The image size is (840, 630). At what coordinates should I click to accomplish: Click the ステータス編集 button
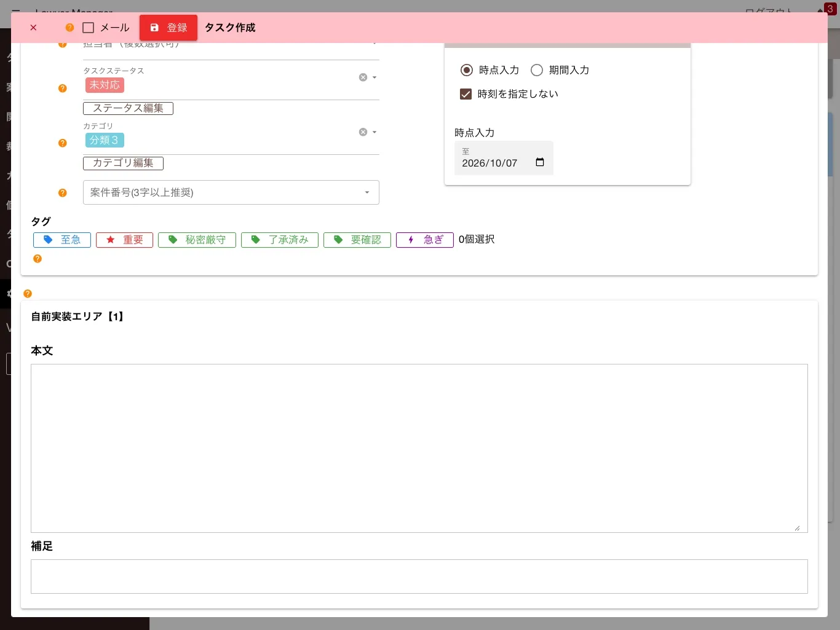tap(128, 108)
